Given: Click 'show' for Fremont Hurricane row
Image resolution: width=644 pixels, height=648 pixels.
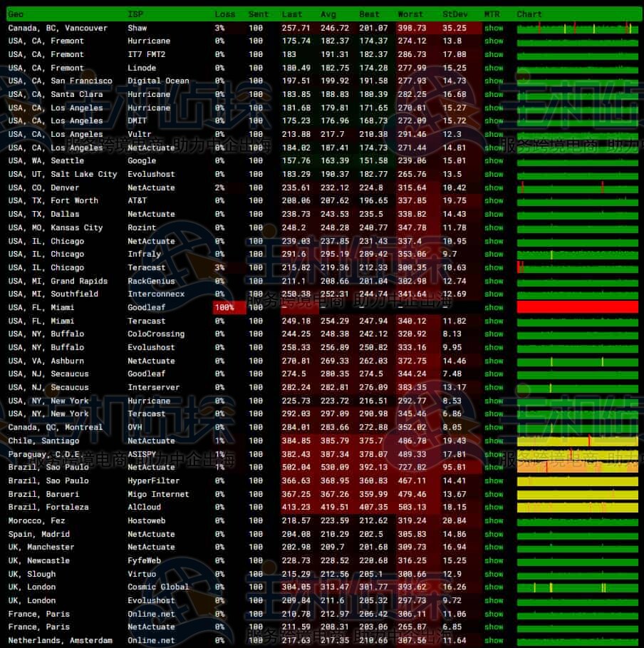Looking at the screenshot, I should click(x=494, y=41).
